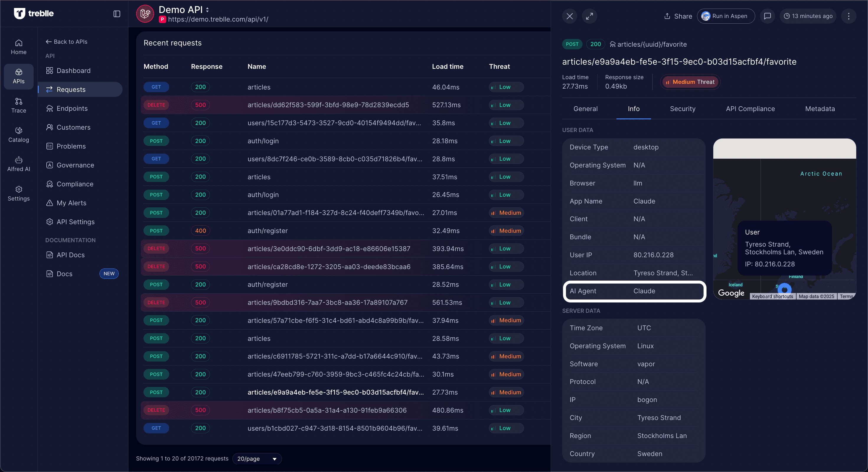
Task: Navigate to Home via the sidebar icon
Action: click(x=19, y=47)
